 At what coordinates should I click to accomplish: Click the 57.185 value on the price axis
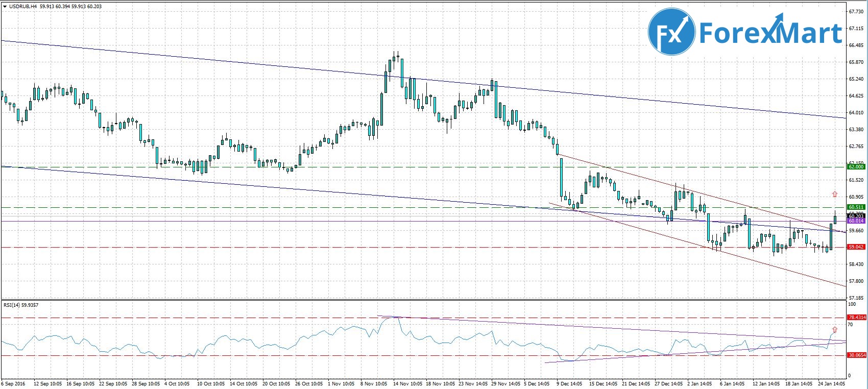[856, 298]
